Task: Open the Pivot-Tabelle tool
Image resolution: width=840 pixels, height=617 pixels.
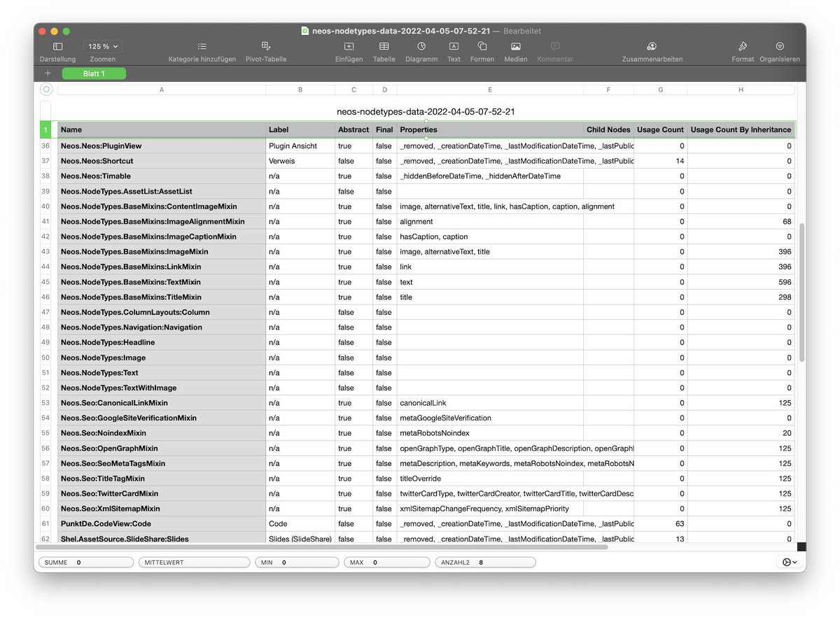Action: click(266, 46)
